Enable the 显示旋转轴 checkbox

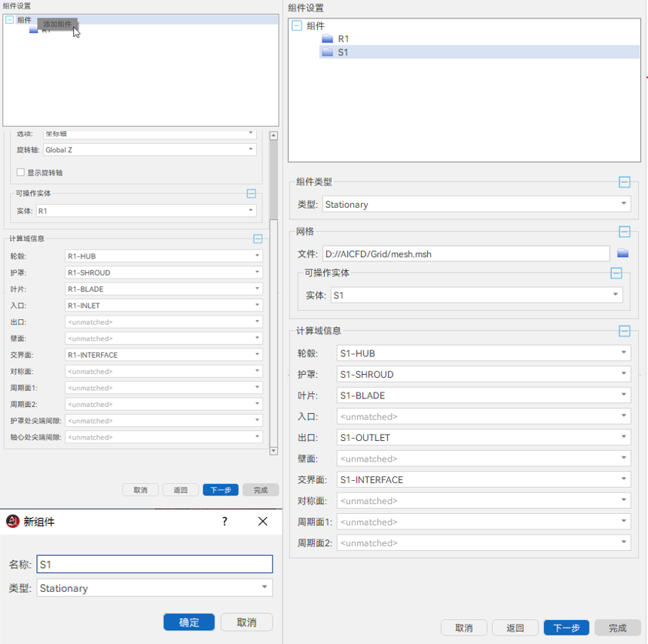point(20,172)
